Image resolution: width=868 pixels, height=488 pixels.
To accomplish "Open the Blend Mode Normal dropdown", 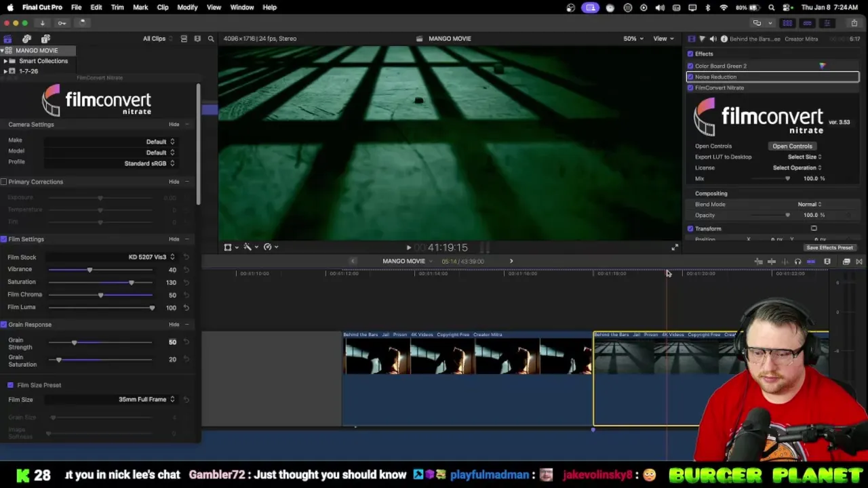I will [x=809, y=204].
